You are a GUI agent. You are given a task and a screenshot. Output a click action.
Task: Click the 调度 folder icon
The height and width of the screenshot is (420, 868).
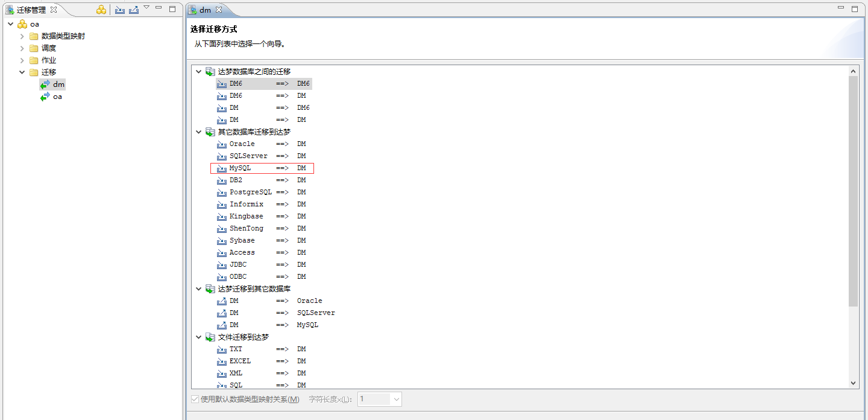(x=34, y=48)
